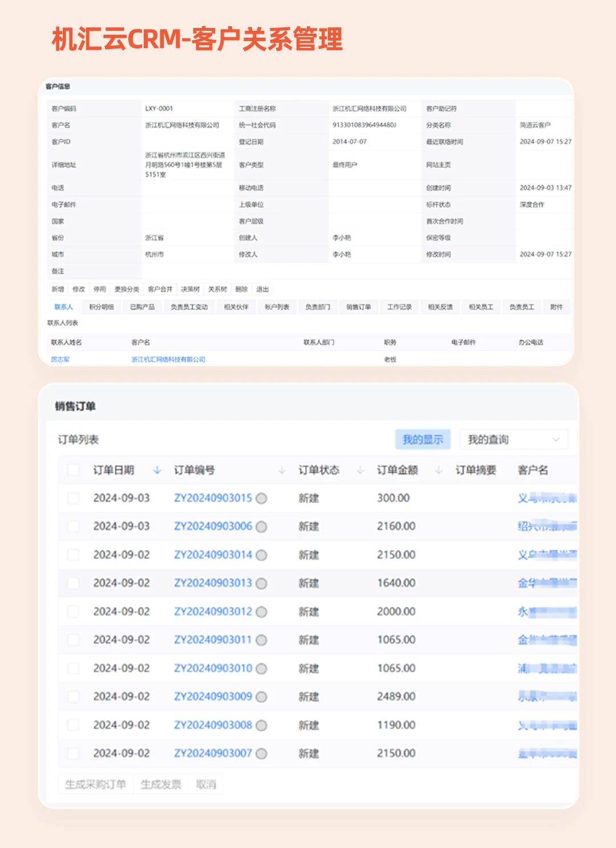Check the box for the 300.00 order row
The height and width of the screenshot is (848, 616).
73,498
